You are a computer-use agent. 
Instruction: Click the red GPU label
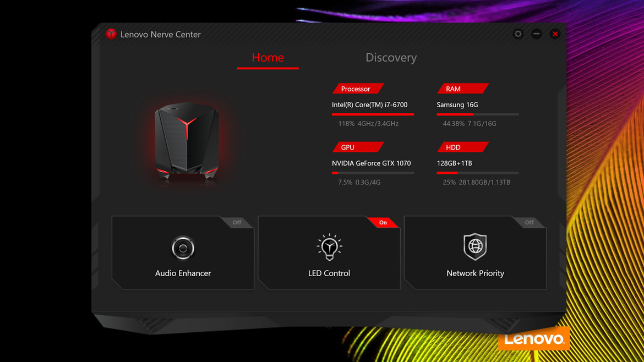pos(358,147)
